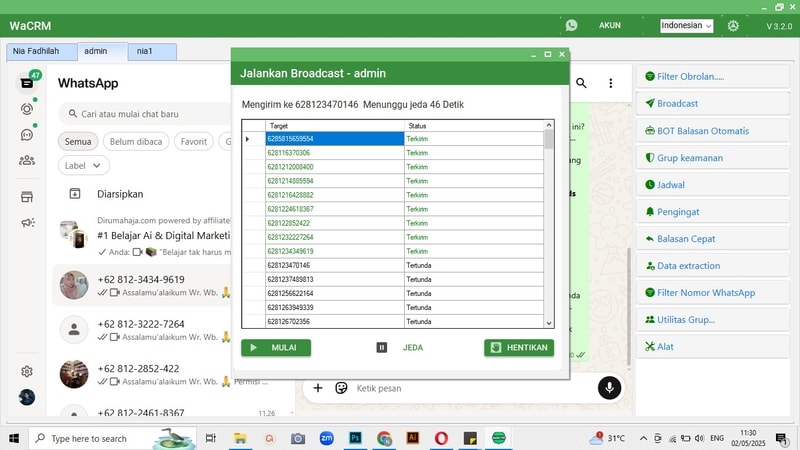Open the Communities icon in sidebar
Screen dimensions: 800x450
click(27, 161)
